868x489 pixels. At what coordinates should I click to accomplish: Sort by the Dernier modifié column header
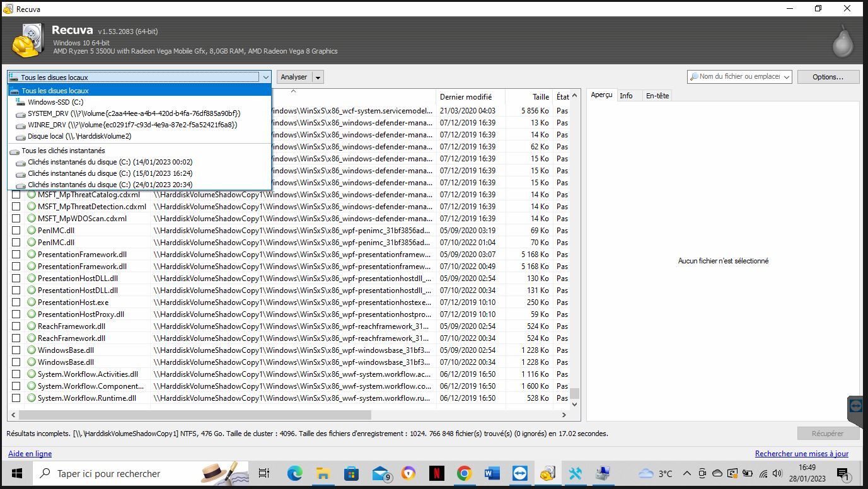click(x=470, y=97)
